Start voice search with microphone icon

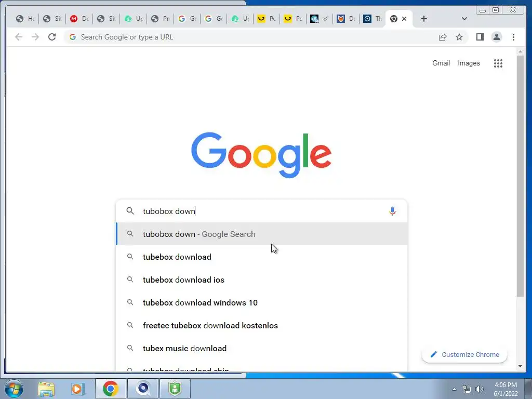(392, 211)
